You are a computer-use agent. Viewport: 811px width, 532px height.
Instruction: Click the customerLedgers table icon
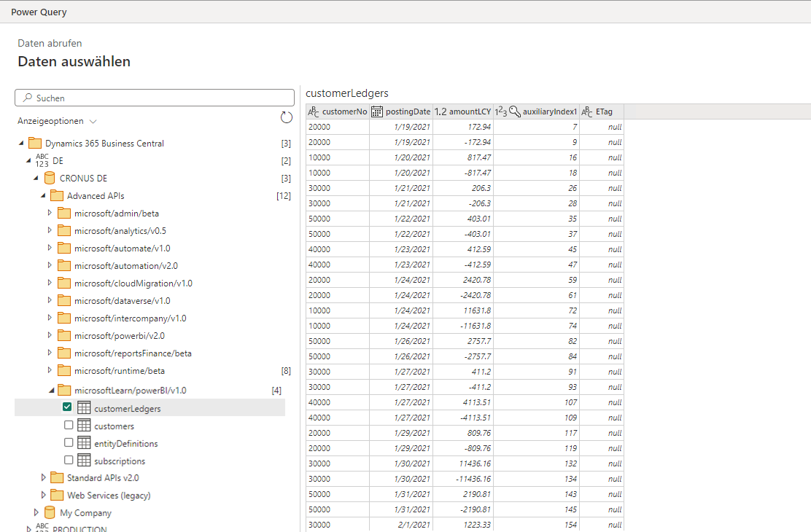tap(84, 408)
